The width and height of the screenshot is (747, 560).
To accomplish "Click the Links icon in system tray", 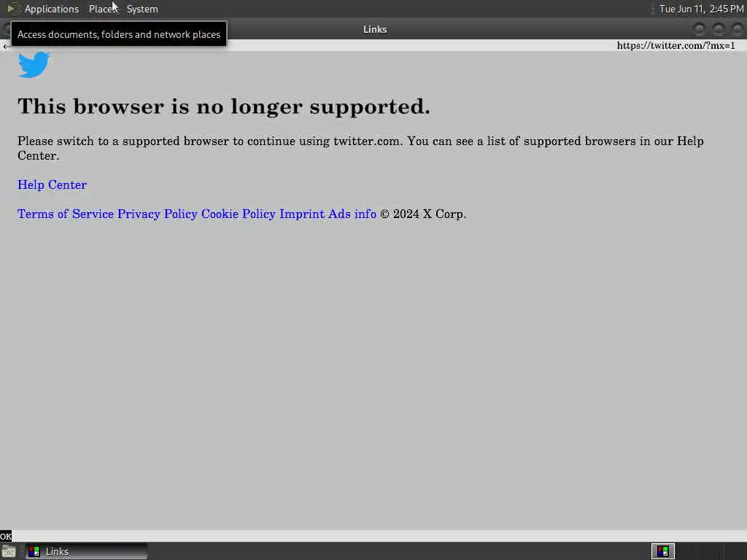I will point(662,551).
